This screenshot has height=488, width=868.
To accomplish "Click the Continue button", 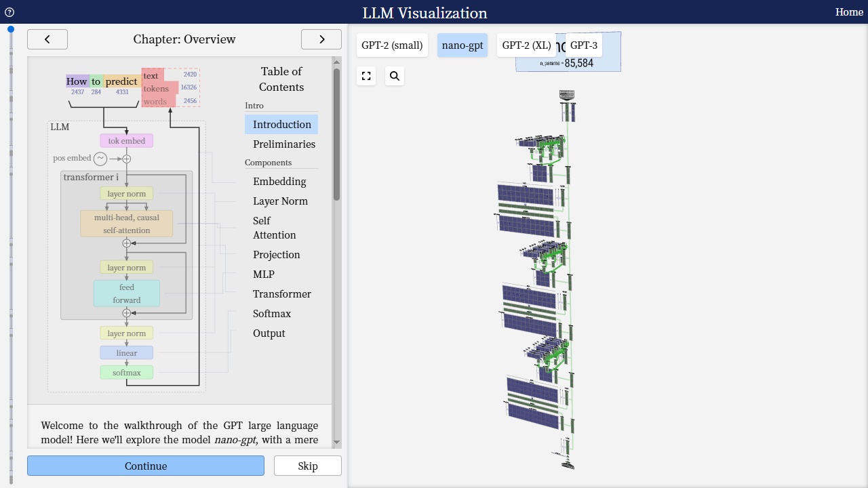I will [146, 466].
